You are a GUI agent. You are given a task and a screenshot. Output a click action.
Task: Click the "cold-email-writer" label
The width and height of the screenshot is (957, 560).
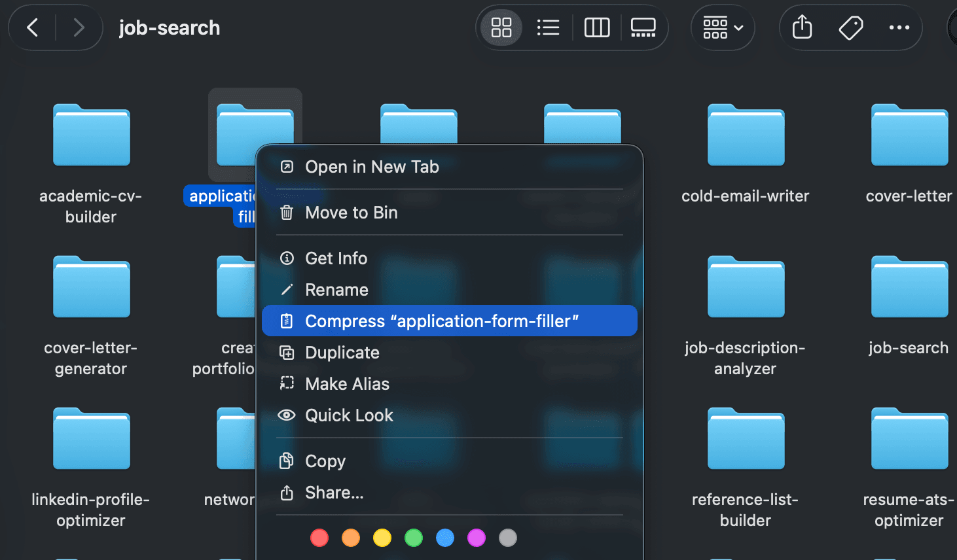(x=746, y=196)
